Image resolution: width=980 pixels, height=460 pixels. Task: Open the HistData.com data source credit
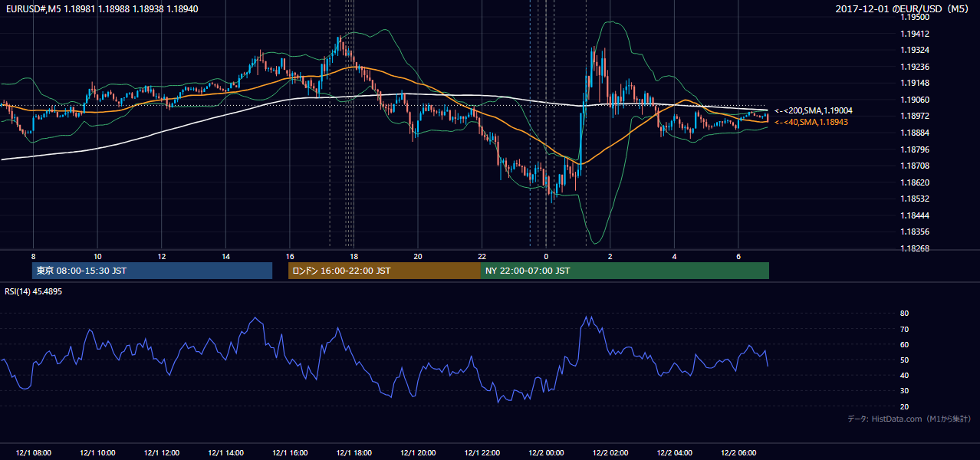coord(909,419)
